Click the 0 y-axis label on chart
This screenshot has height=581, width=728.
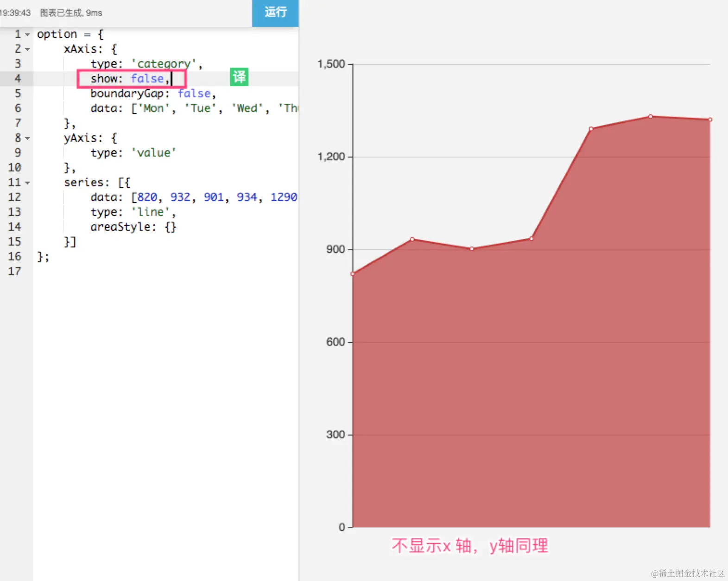coord(342,527)
